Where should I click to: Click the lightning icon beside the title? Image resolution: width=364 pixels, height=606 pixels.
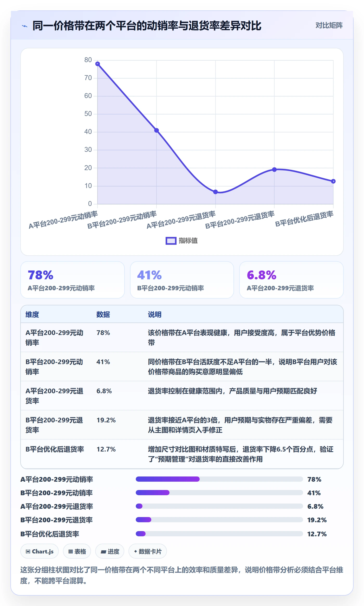pyautogui.click(x=25, y=26)
